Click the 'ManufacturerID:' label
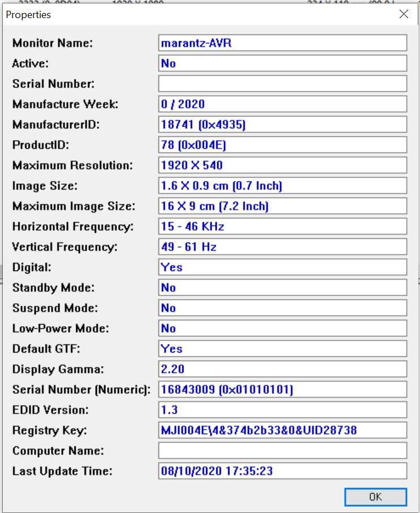Screen dimensions: 420x513 (56, 125)
